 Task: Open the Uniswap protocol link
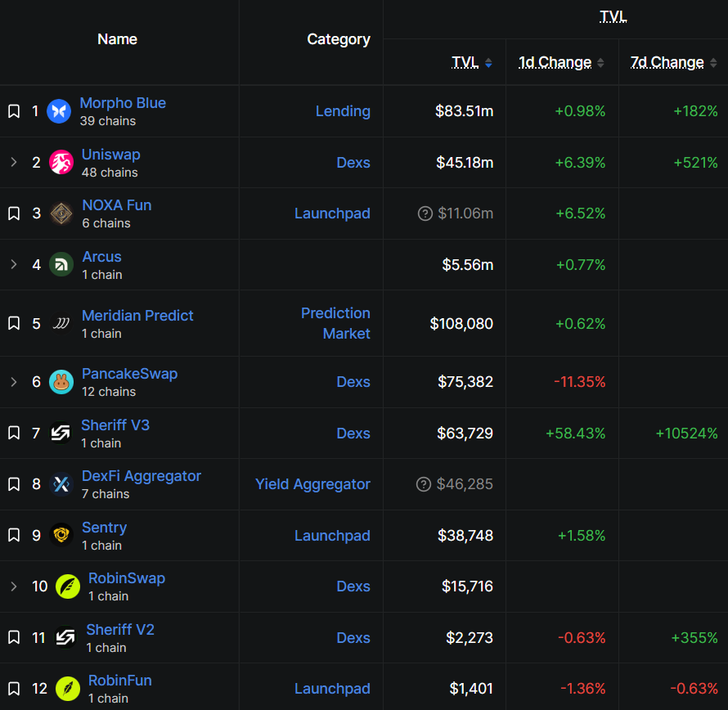pos(111,155)
